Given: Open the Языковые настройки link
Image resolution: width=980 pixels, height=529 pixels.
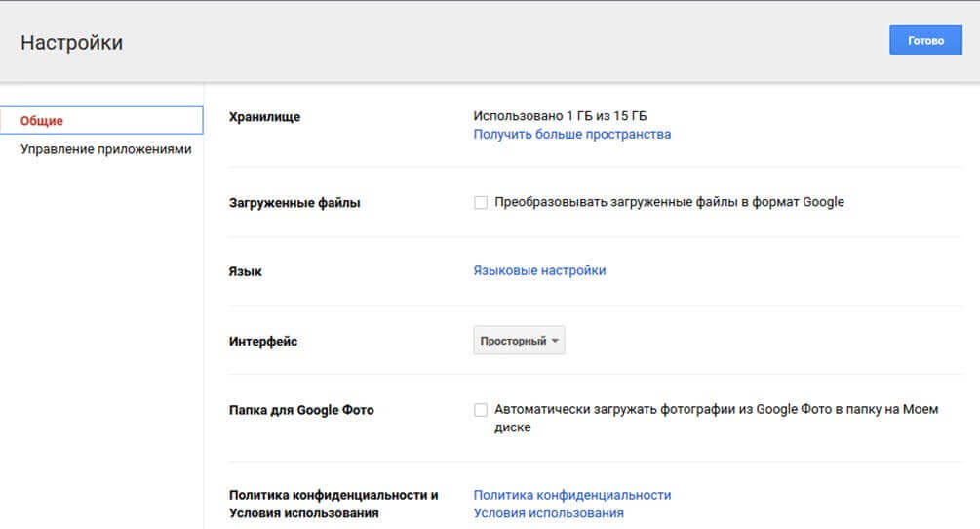Looking at the screenshot, I should coord(539,271).
